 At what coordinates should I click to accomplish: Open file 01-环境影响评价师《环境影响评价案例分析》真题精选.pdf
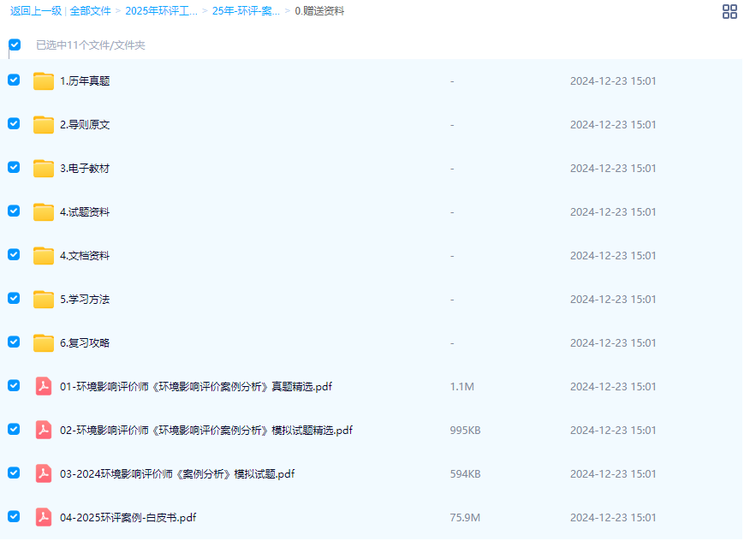[x=196, y=387]
